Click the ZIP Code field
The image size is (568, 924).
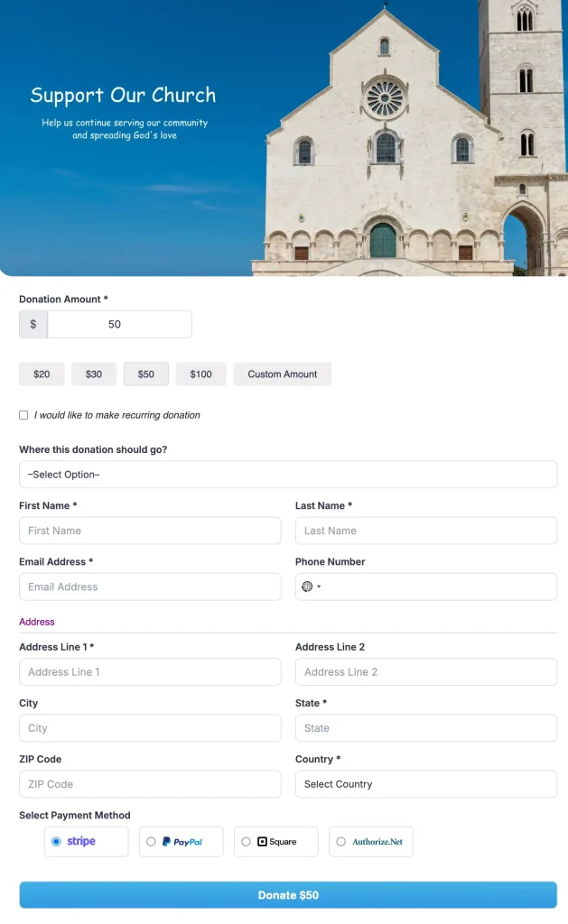tap(150, 784)
